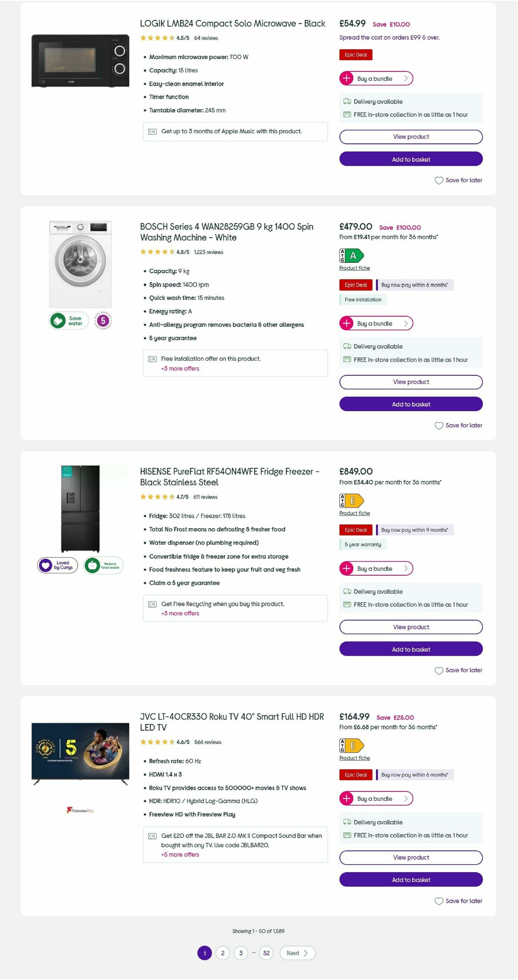Image resolution: width=518 pixels, height=980 pixels.
Task: Click the in-store collection calendar icon for the TV
Action: point(347,835)
